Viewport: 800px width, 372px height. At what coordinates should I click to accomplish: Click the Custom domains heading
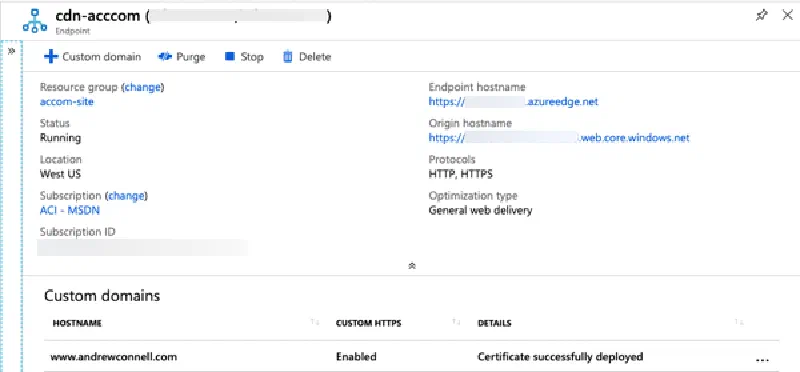pyautogui.click(x=102, y=296)
